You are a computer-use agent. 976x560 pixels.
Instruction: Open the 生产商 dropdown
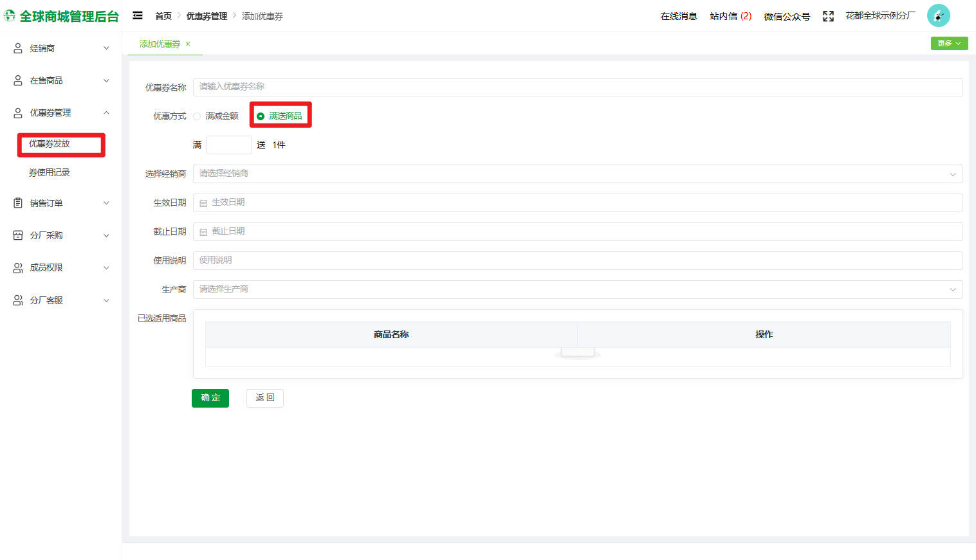point(577,289)
